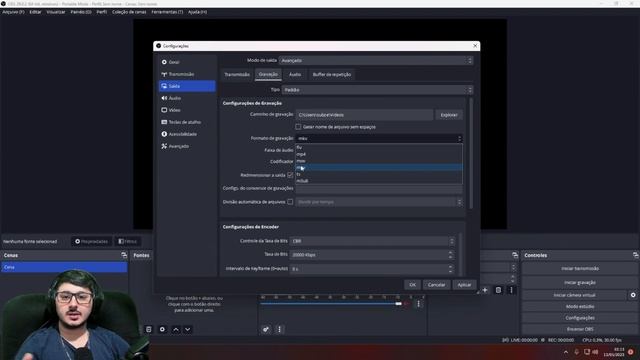Move source up with the up arrow
Image resolution: width=640 pixels, height=360 pixels.
[176, 329]
